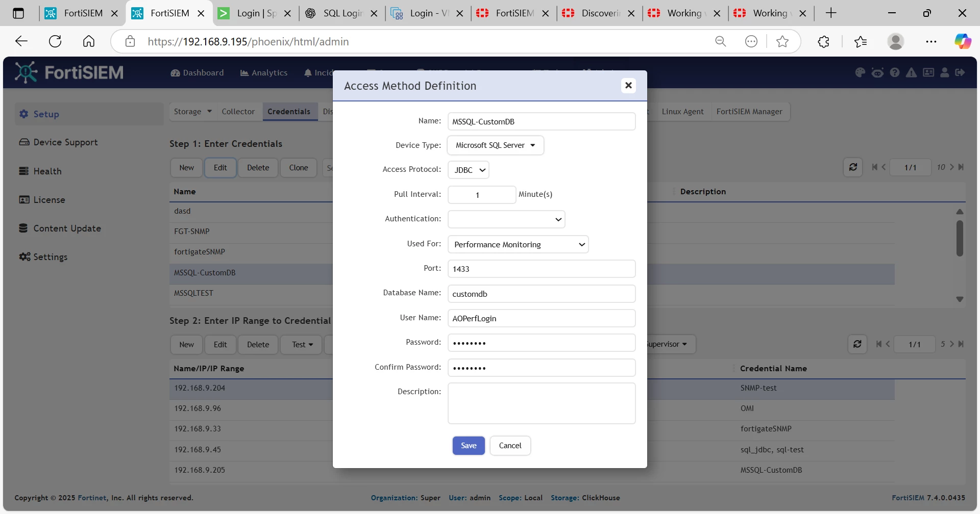Go to next page of IP range table
The height and width of the screenshot is (514, 980).
[x=952, y=344]
